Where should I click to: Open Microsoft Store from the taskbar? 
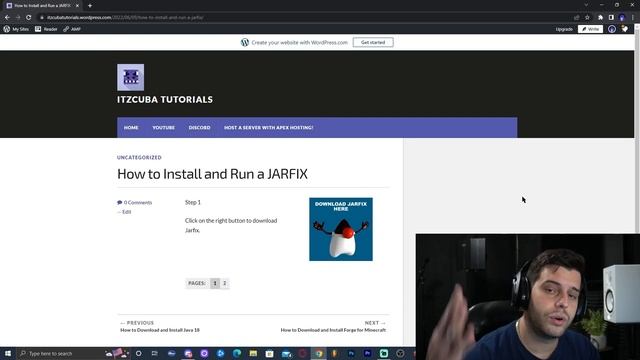point(269,353)
